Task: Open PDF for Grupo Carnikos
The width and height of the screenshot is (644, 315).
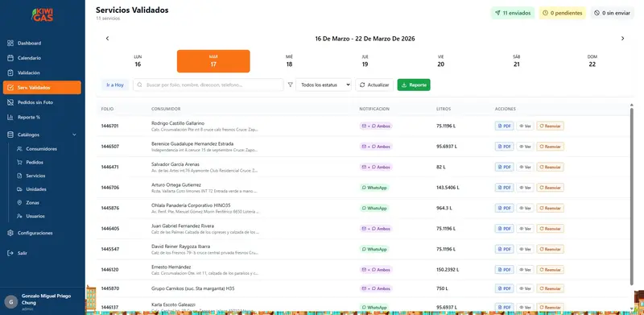Action: (505, 288)
